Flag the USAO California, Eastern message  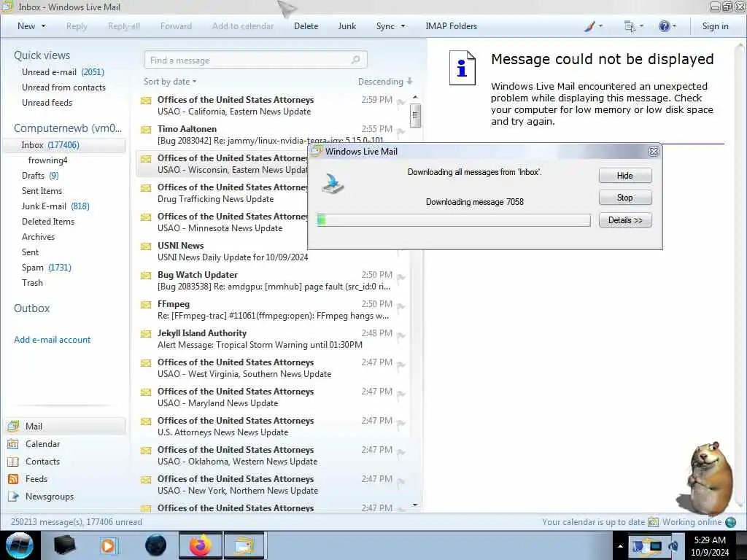[x=401, y=102]
